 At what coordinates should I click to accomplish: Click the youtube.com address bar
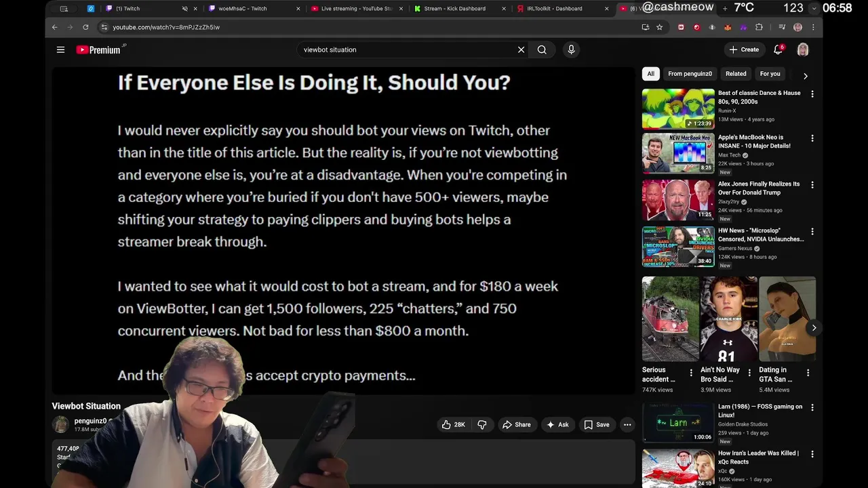tap(366, 27)
